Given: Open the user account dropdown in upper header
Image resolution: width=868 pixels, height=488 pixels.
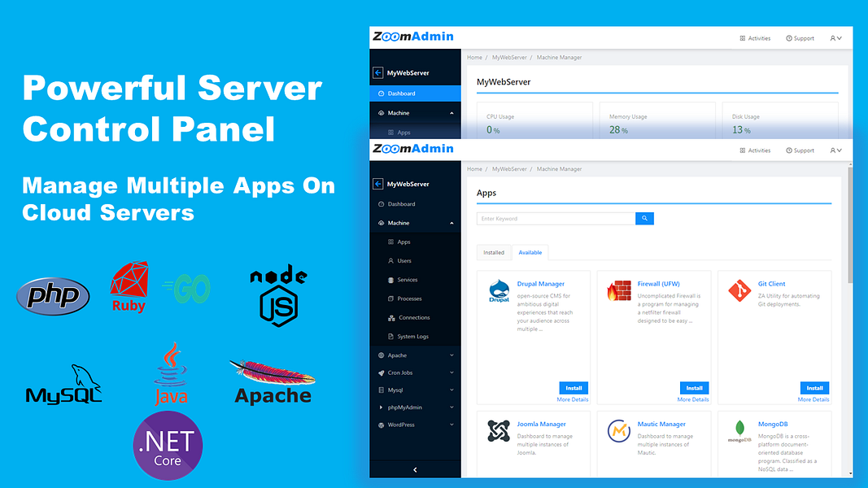Looking at the screenshot, I should pos(836,39).
